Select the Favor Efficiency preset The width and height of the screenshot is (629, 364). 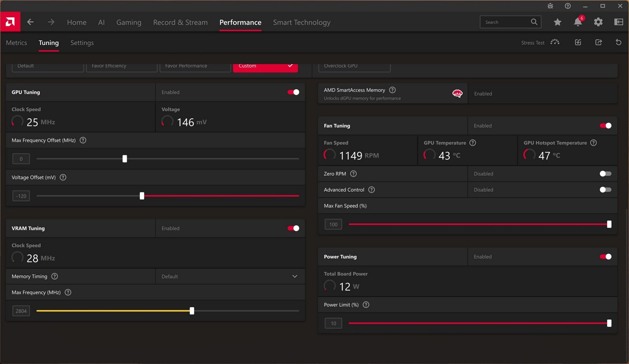point(122,67)
